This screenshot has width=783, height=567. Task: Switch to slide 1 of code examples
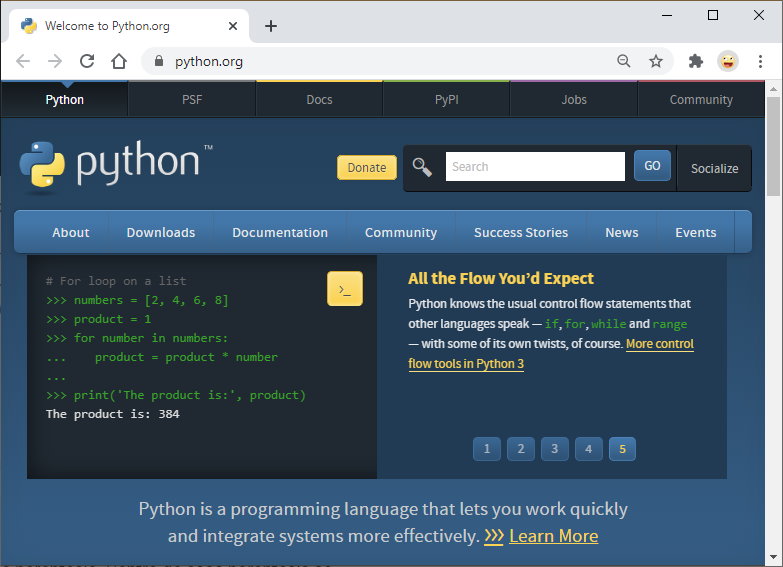click(487, 449)
